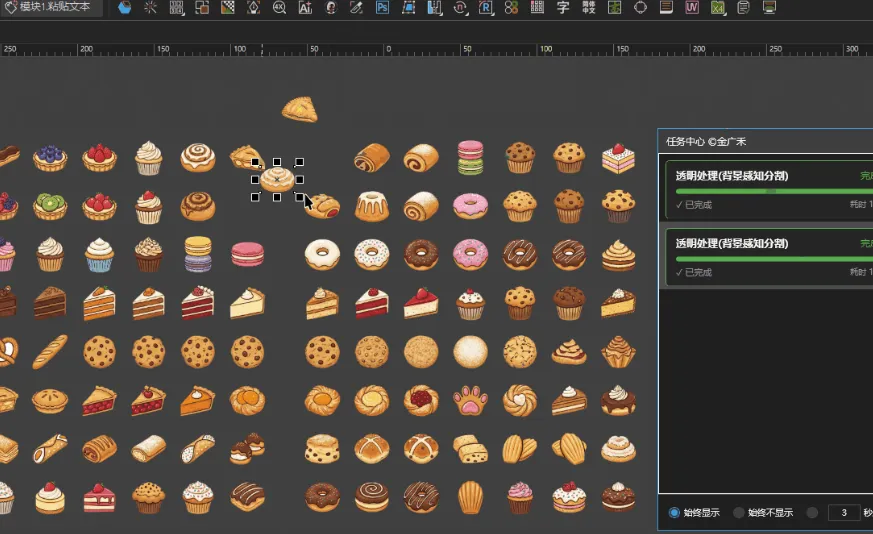Open the X4 green toolbar icon
The width and height of the screenshot is (873, 534).
click(718, 8)
